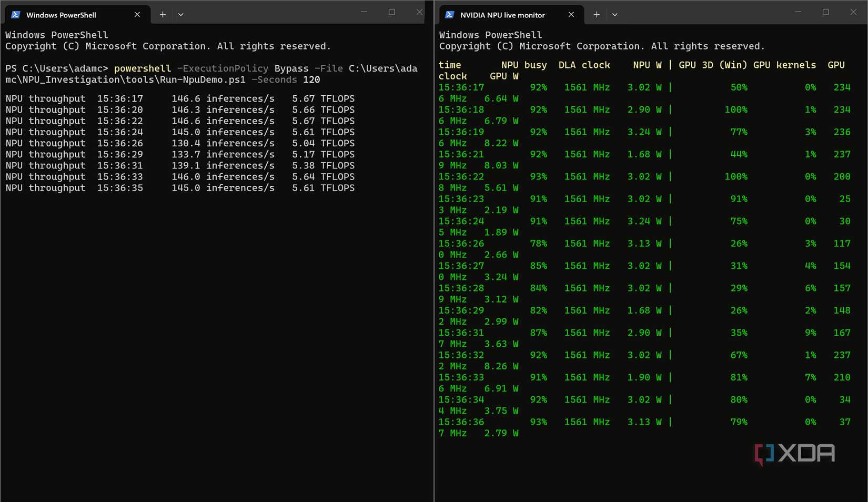This screenshot has height=502, width=868.
Task: Close the NPU live monitor window
Action: coord(853,12)
